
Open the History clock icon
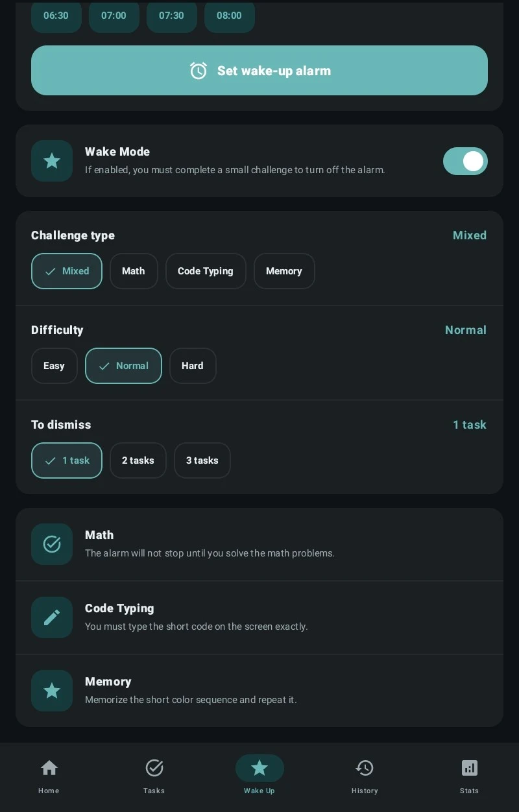click(365, 769)
